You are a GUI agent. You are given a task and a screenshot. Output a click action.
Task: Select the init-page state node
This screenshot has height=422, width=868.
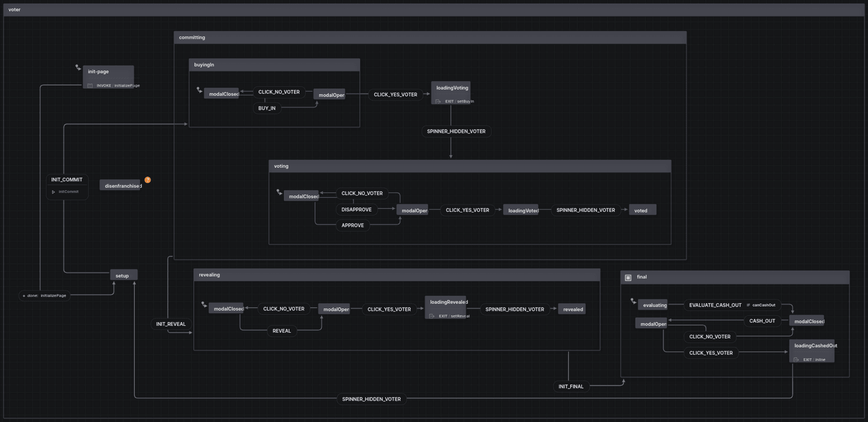pos(108,77)
